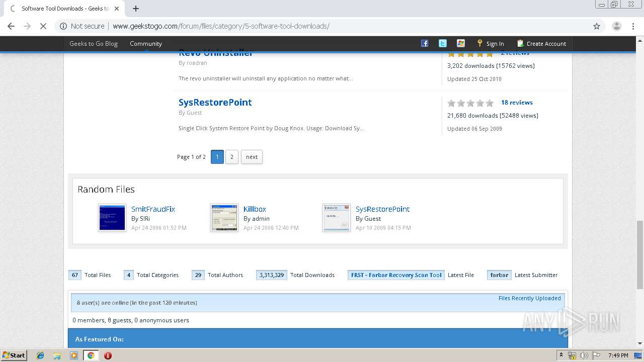Viewport: 644px width, 362px height.
Task: Click the "As Featured On:" heading
Action: click(100, 339)
